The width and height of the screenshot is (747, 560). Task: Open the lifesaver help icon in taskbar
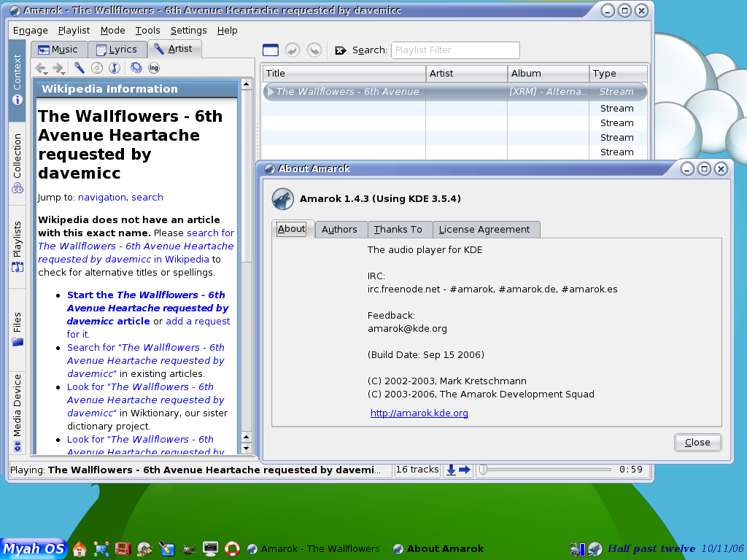pyautogui.click(x=232, y=548)
